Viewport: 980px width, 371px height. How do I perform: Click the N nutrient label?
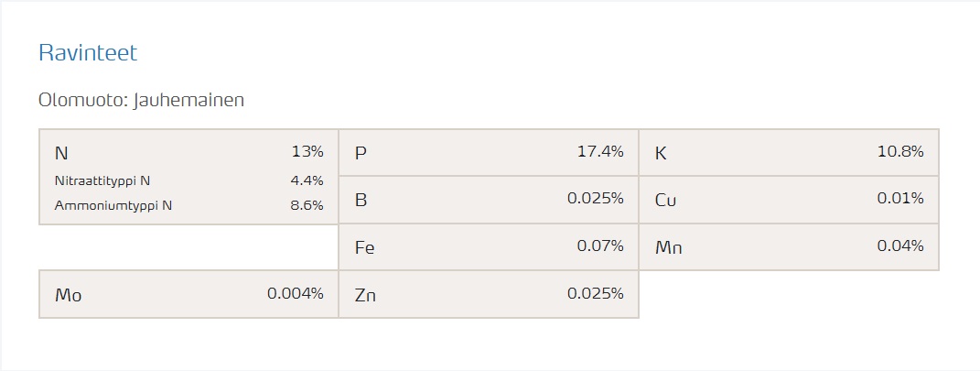coord(61,153)
